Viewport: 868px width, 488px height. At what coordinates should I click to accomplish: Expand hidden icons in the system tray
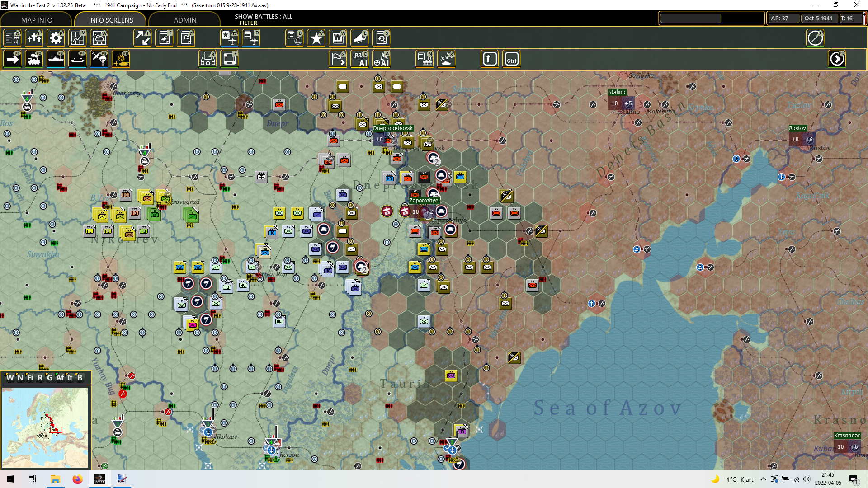click(764, 479)
